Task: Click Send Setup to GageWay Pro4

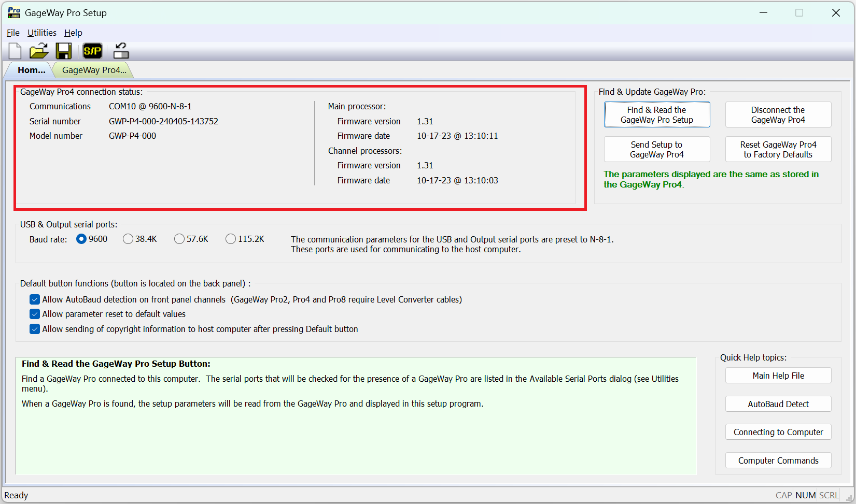Action: [x=656, y=149]
